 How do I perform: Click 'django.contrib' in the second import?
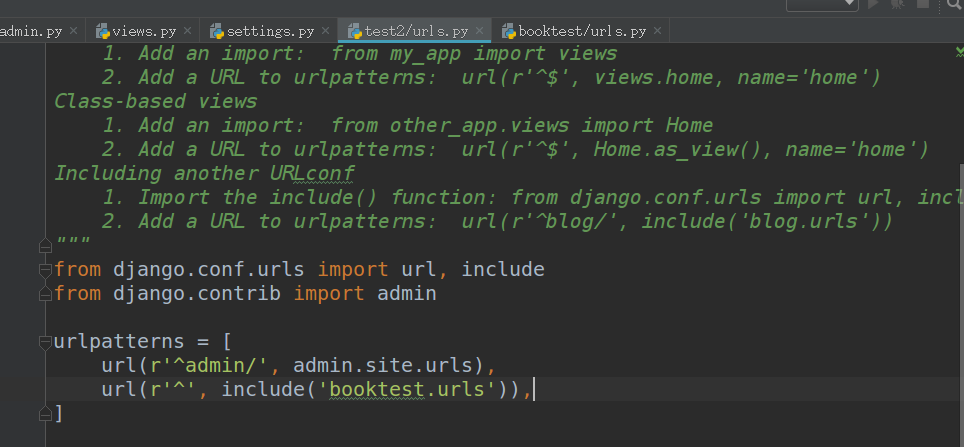tap(197, 293)
